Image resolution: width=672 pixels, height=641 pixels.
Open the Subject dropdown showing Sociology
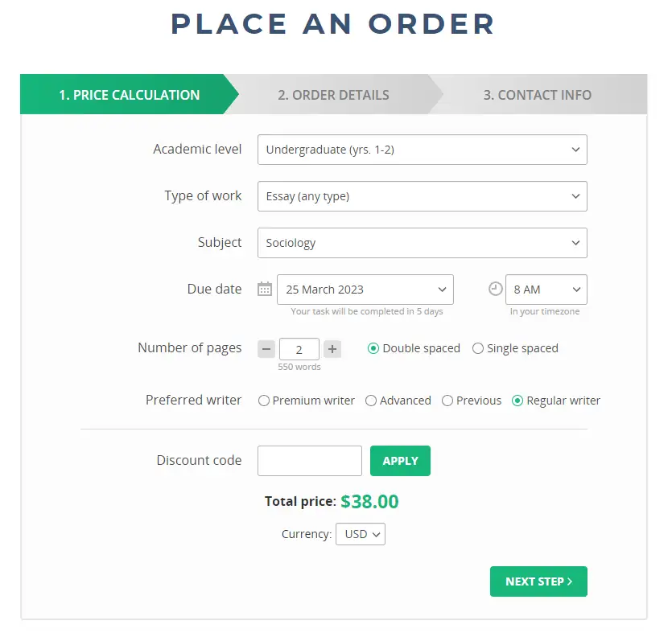(x=422, y=243)
